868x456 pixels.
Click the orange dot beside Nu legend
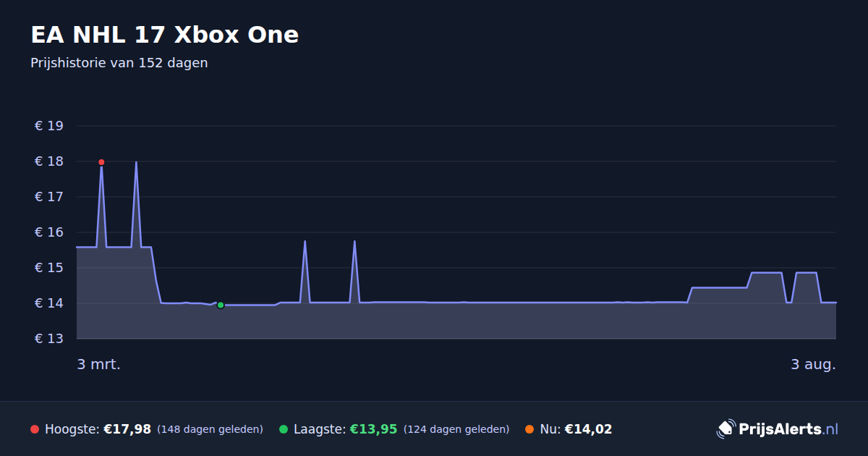[529, 429]
